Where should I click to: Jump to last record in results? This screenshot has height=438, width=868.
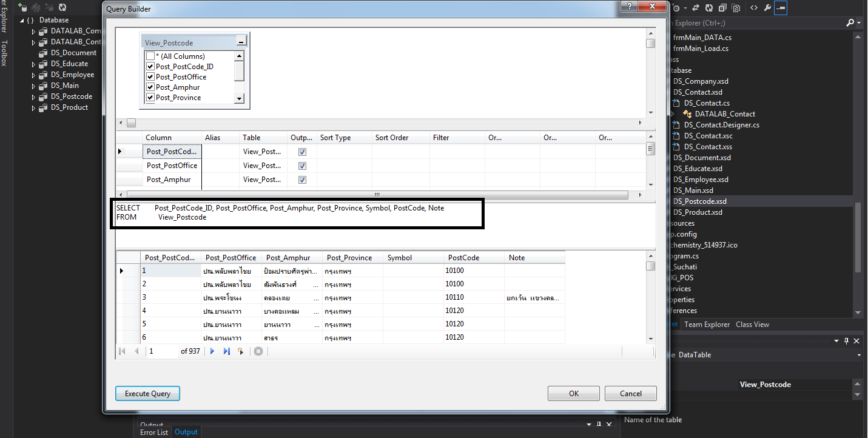point(227,351)
